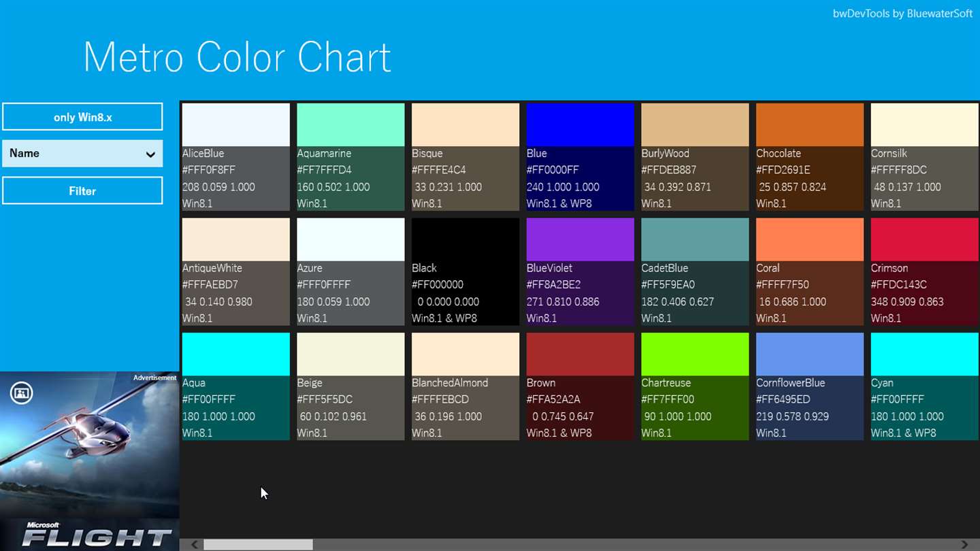The image size is (980, 551).
Task: Click the bwDevTools by BluewaterSoft link
Action: click(x=902, y=14)
